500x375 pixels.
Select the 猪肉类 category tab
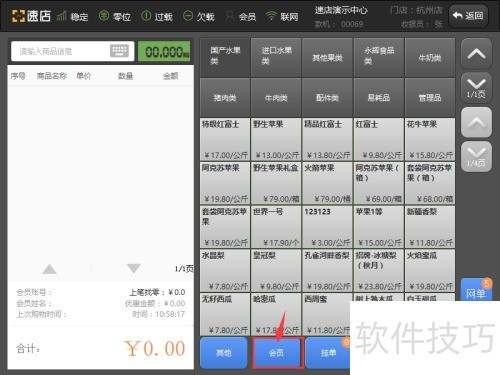click(x=225, y=97)
